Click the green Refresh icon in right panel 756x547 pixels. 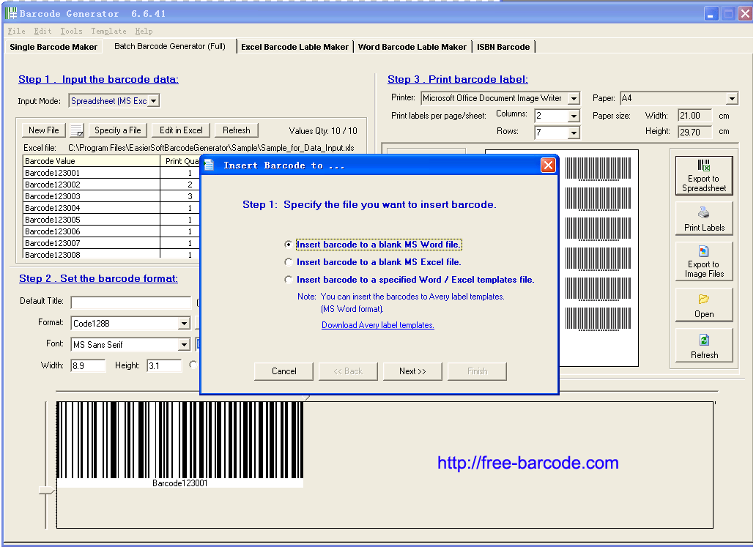click(704, 341)
